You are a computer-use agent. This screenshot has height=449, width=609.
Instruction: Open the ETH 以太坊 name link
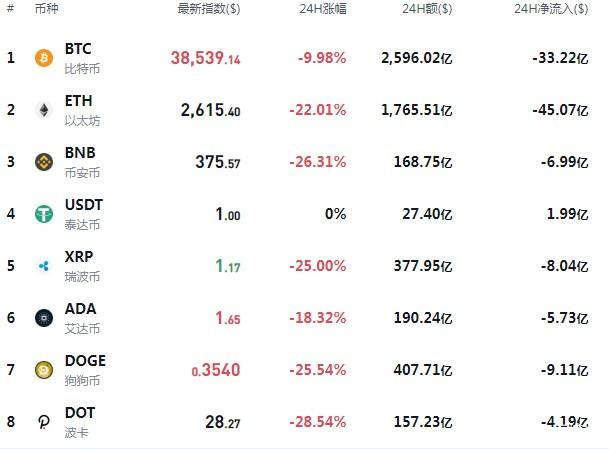pyautogui.click(x=82, y=110)
